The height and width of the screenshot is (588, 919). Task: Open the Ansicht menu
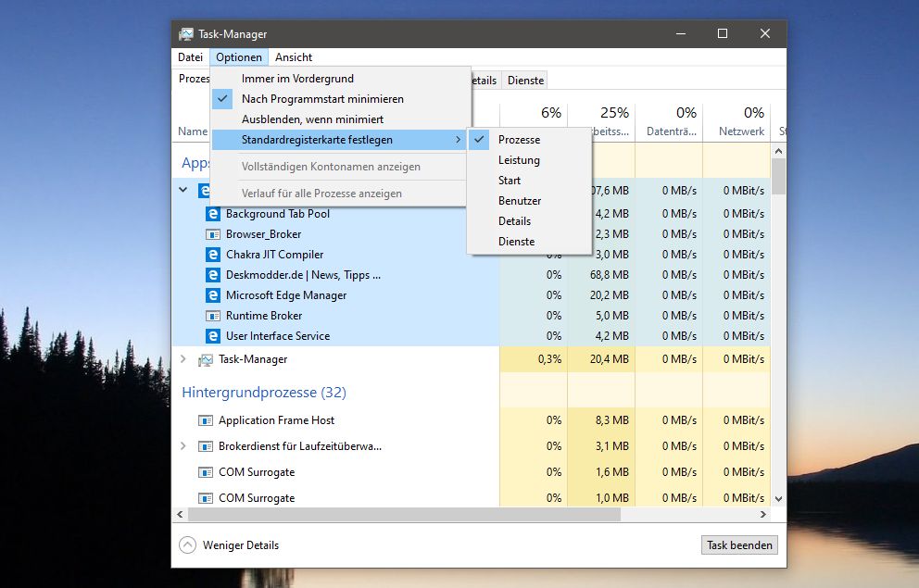[294, 57]
